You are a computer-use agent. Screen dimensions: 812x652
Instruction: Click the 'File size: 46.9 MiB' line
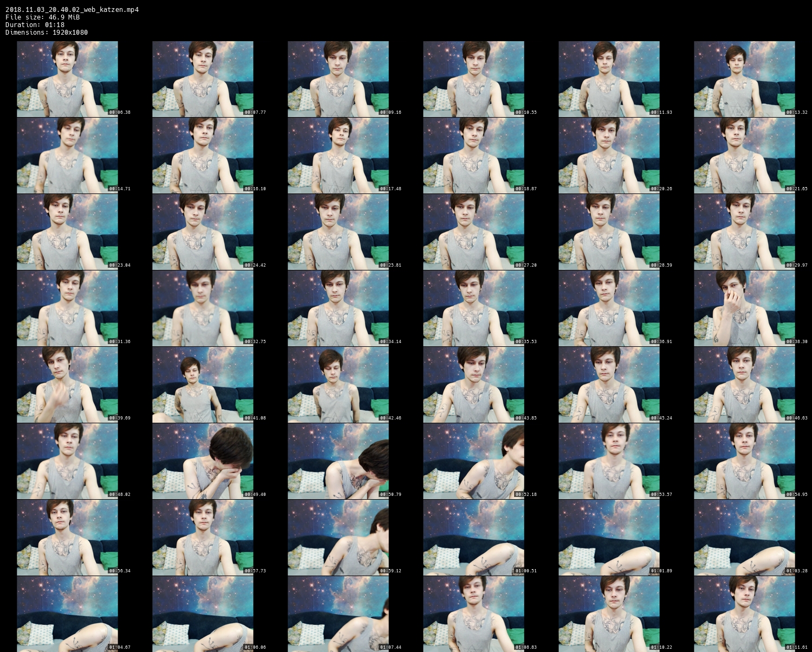(x=43, y=17)
